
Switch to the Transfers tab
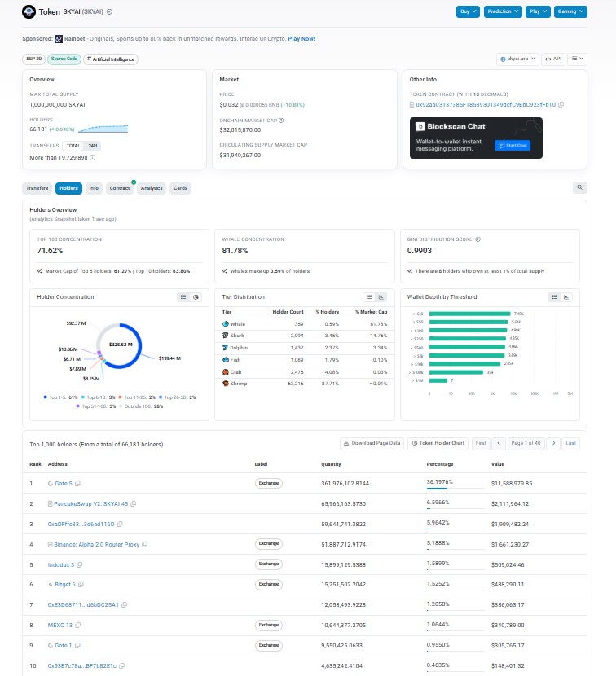[37, 188]
